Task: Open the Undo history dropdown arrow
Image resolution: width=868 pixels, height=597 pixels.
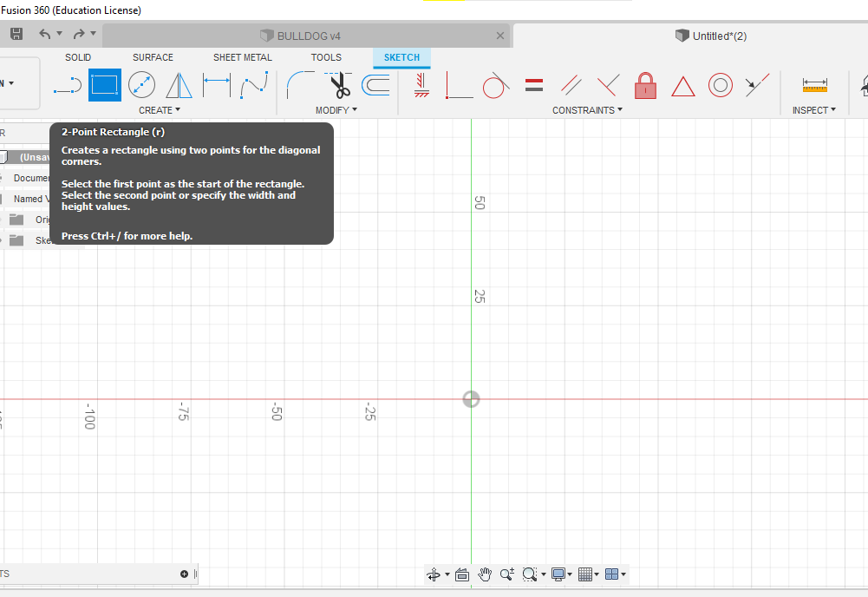Action: click(x=59, y=33)
